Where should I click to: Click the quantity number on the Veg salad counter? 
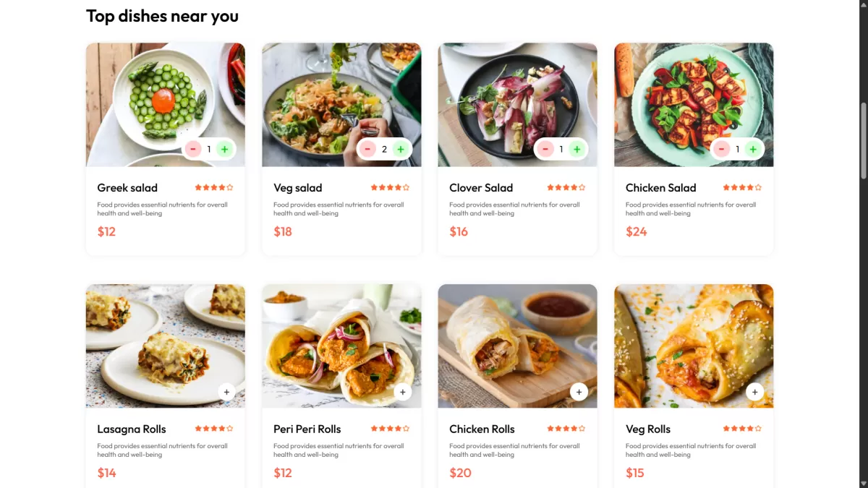coord(384,149)
